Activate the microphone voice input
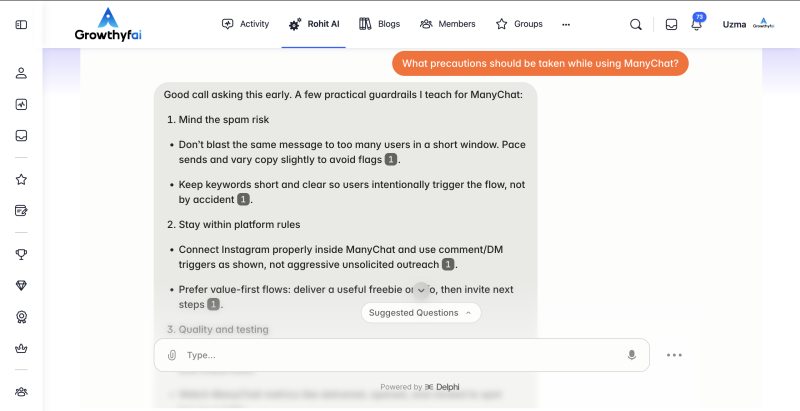 (631, 355)
